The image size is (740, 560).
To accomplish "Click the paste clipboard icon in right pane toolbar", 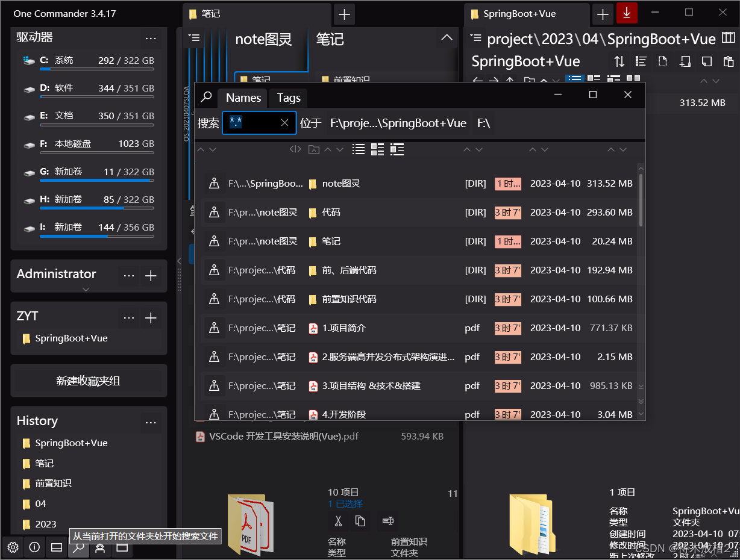I will pyautogui.click(x=729, y=61).
